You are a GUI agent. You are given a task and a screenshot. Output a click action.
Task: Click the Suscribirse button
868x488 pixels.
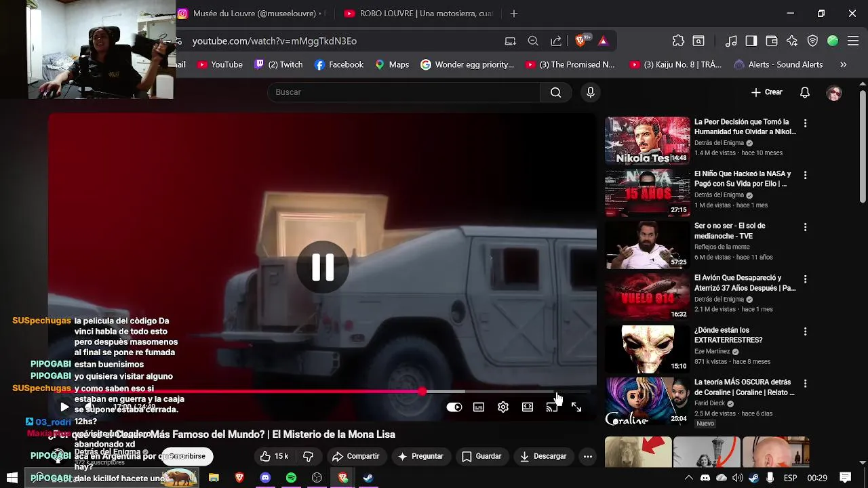tap(187, 457)
